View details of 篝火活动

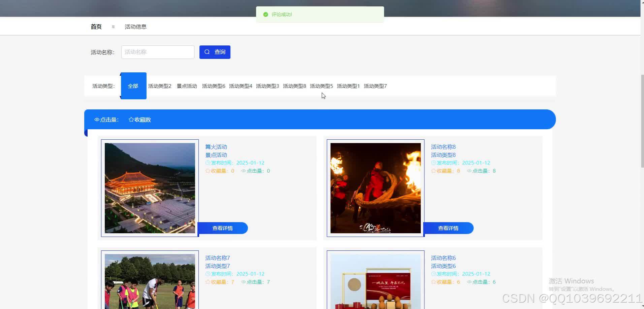click(223, 228)
